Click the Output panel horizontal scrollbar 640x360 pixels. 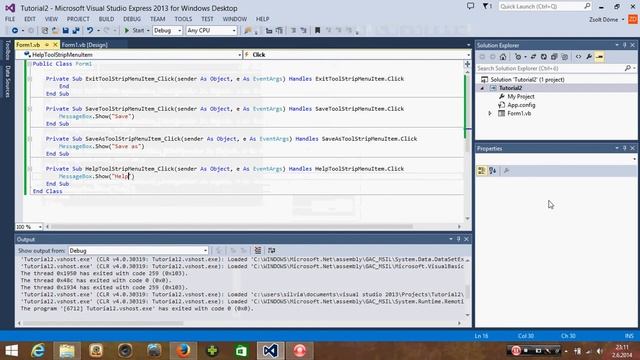pos(103,323)
